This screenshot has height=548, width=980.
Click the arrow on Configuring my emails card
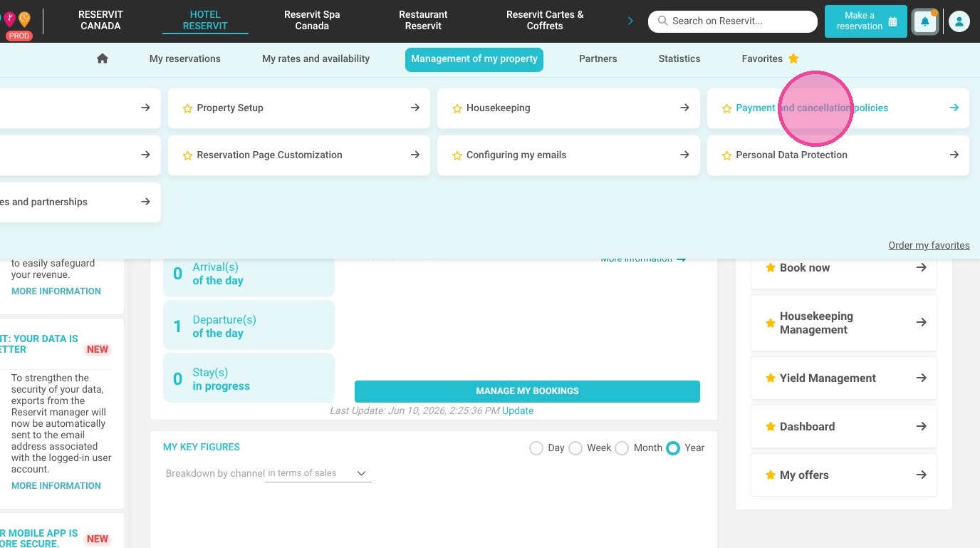(684, 155)
